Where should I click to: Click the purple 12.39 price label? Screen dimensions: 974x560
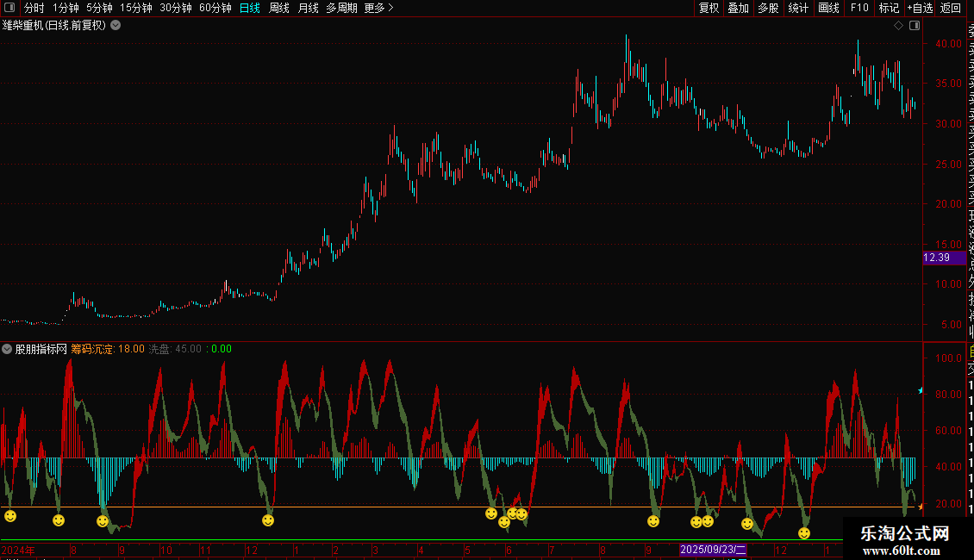(x=944, y=258)
